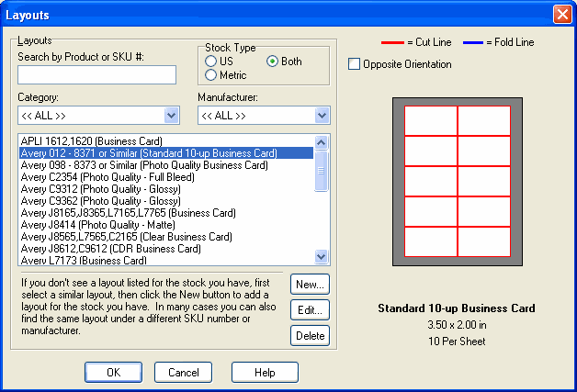Click the layout list scroll up arrow
The image size is (577, 392).
[322, 142]
